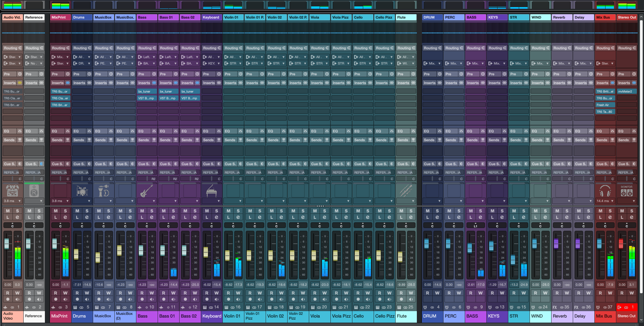This screenshot has height=326, width=644.
Task: Click the monitor speaker picture on Stereo Out
Action: pyautogui.click(x=626, y=192)
